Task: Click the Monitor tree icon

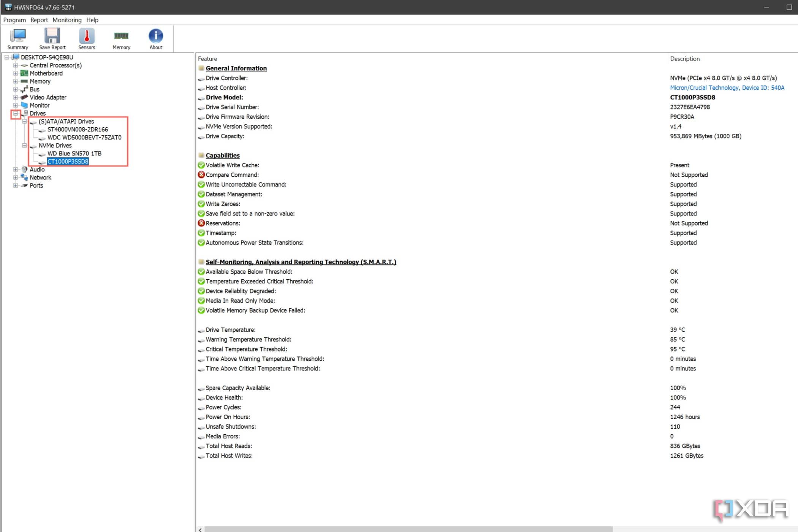Action: [x=24, y=105]
